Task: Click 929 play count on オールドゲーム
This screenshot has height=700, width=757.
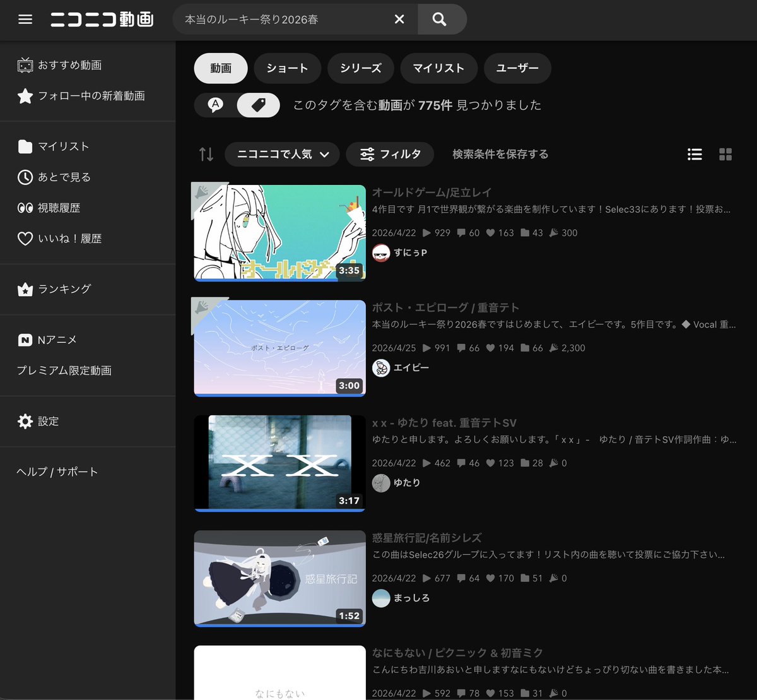Action: [x=437, y=233]
